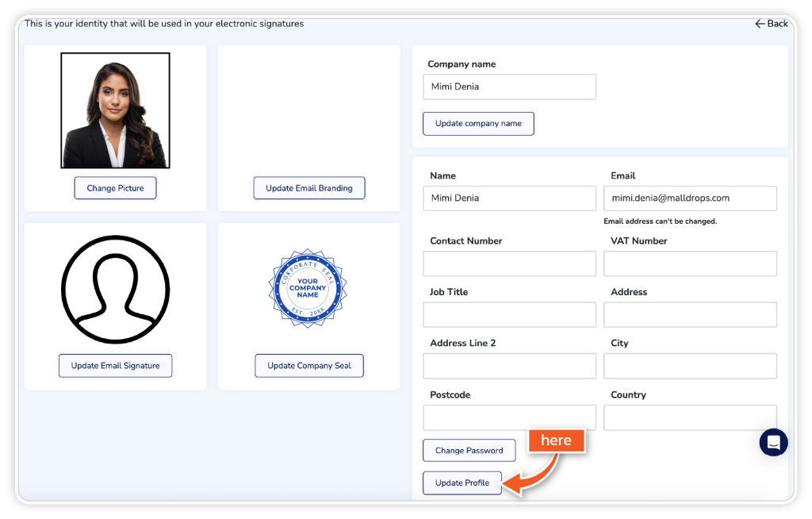Select the Postcode text box
This screenshot has width=812, height=519.
pos(509,417)
